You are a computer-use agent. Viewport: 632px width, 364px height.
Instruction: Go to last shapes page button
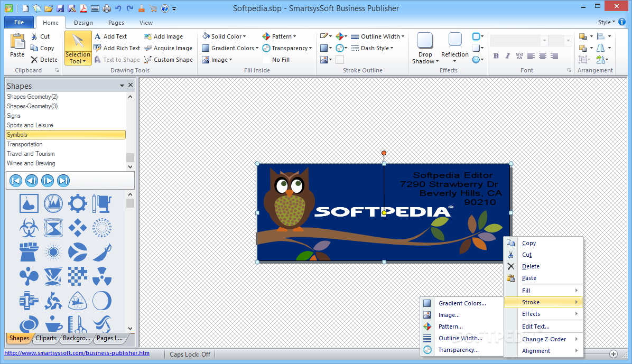(x=63, y=181)
